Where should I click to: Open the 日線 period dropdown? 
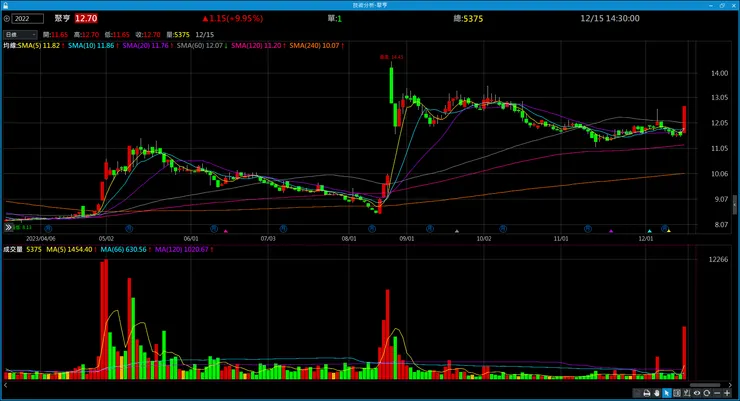coord(20,34)
